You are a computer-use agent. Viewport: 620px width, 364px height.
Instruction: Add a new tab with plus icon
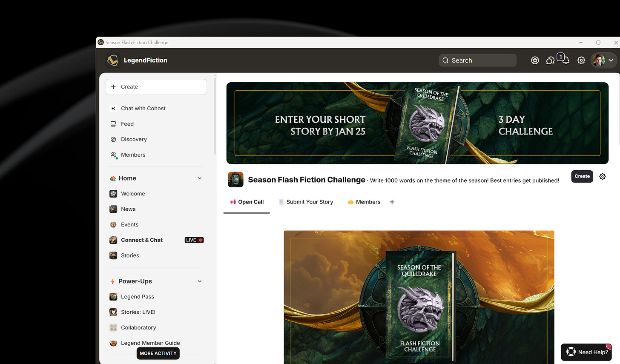click(x=392, y=202)
